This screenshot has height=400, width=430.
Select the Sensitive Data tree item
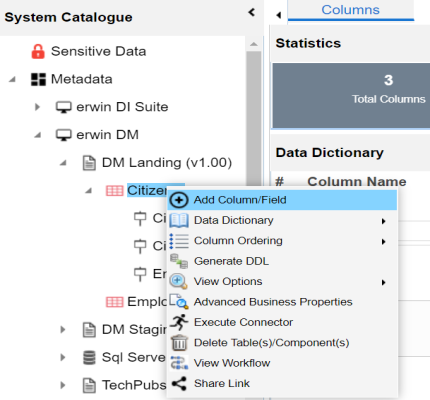coord(99,51)
